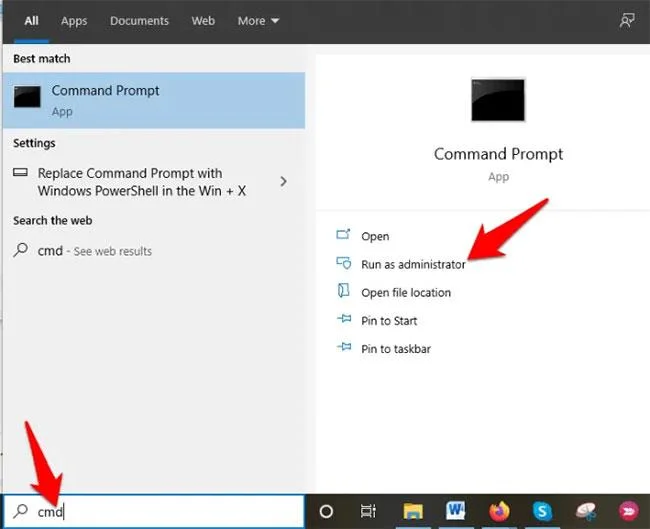Click the Open action icon

click(x=343, y=235)
